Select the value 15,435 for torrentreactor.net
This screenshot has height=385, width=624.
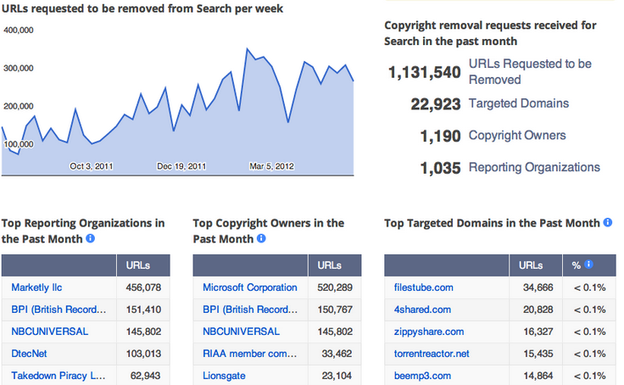(538, 354)
